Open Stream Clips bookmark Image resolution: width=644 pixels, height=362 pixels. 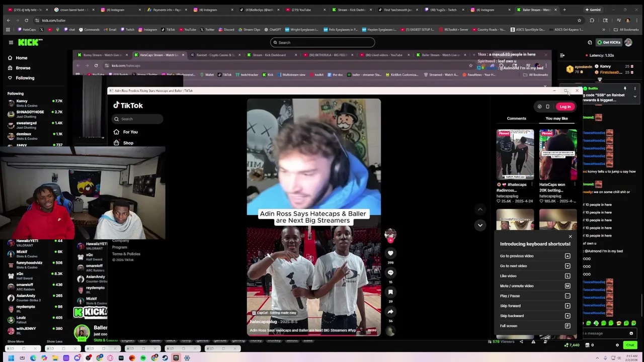249,30
